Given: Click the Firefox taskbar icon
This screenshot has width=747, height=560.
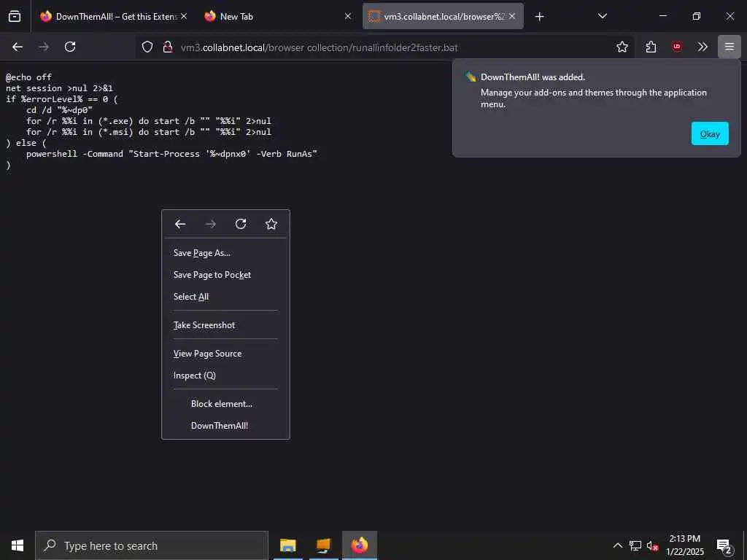Looking at the screenshot, I should 360,545.
